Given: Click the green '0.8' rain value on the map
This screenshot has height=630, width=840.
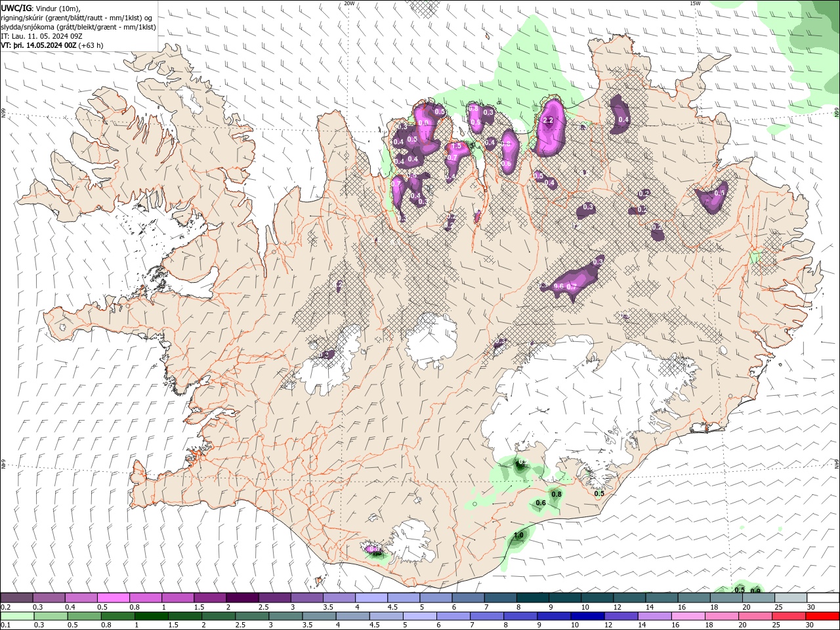Looking at the screenshot, I should (x=556, y=494).
